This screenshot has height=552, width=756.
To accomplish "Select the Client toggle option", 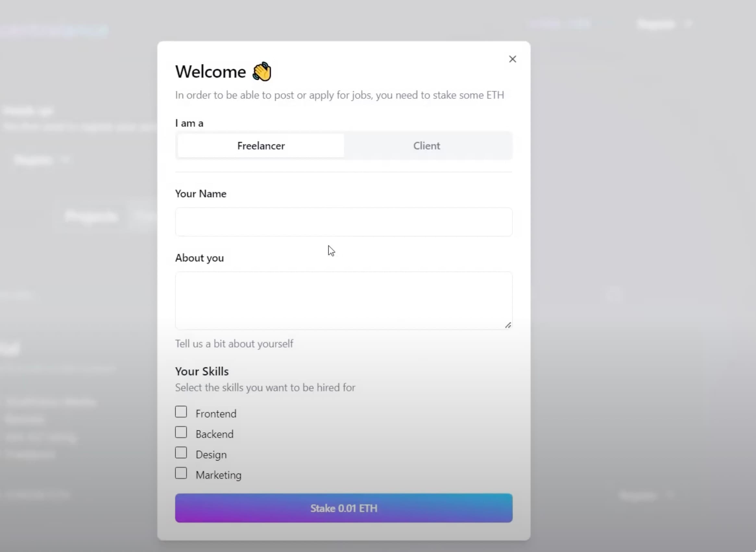I will coord(427,146).
